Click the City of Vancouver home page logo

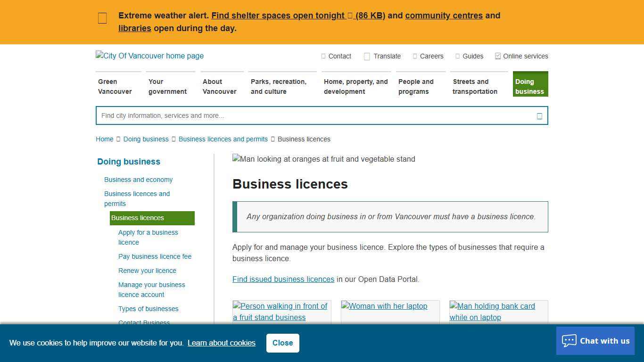[x=149, y=56]
